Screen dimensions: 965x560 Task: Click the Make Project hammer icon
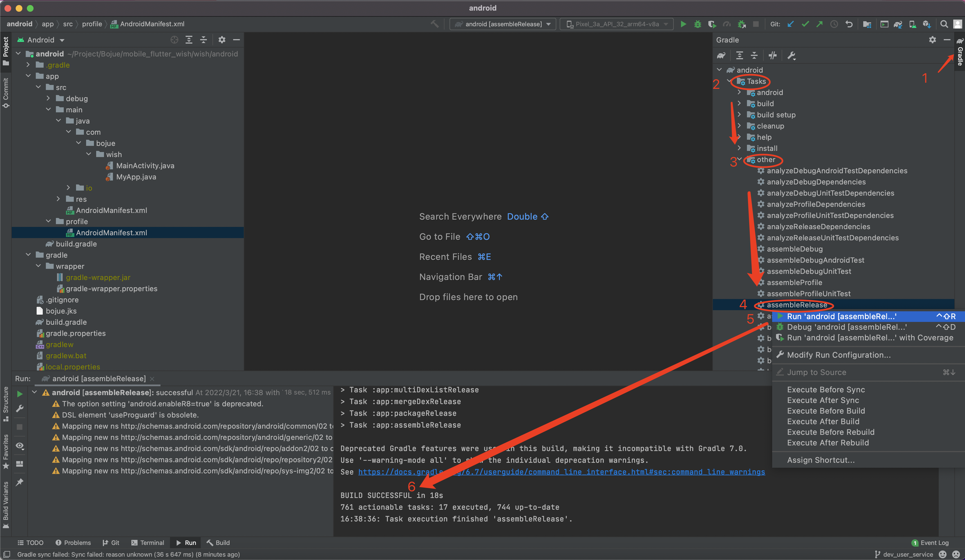[x=434, y=24]
